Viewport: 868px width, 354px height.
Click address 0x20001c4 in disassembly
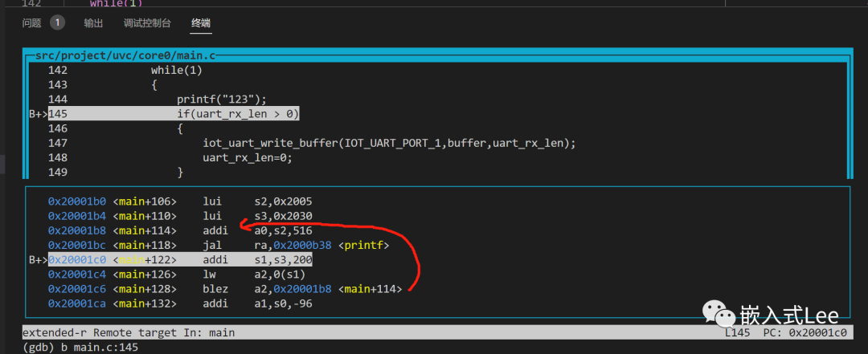coord(79,275)
